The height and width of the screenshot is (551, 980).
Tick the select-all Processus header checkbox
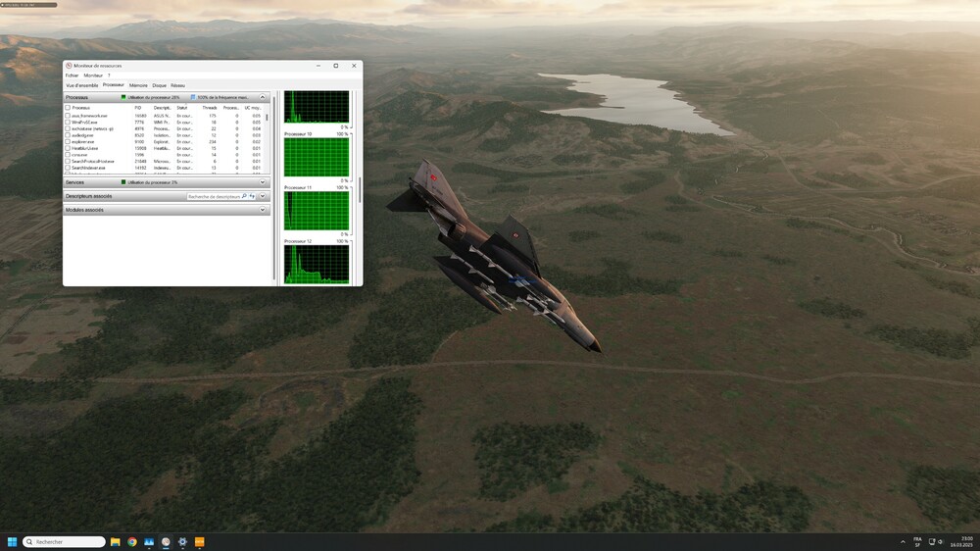tap(68, 108)
